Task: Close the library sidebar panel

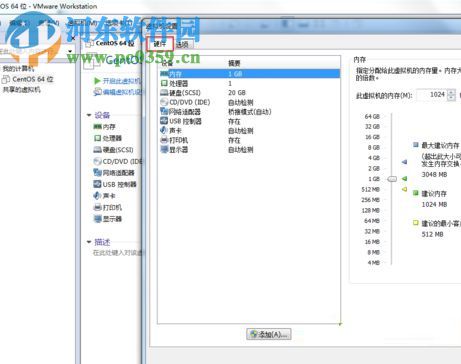Action: (73, 38)
